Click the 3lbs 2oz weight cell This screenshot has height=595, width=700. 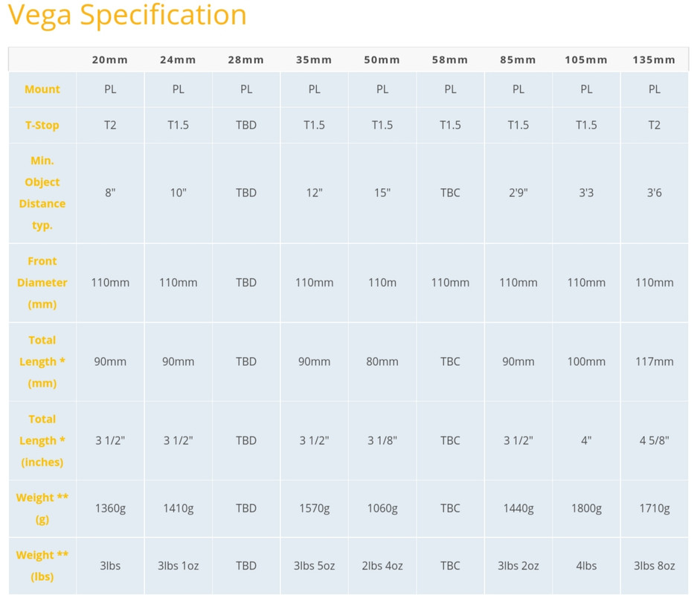518,565
